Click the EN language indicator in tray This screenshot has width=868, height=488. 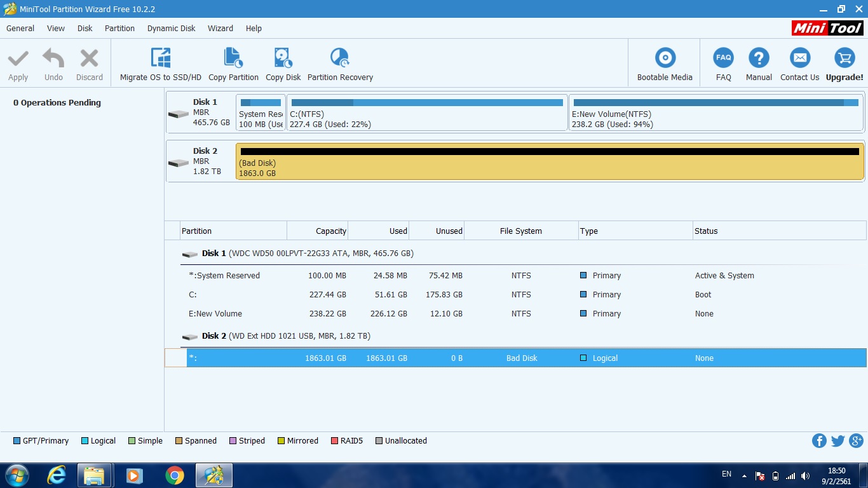tap(726, 474)
